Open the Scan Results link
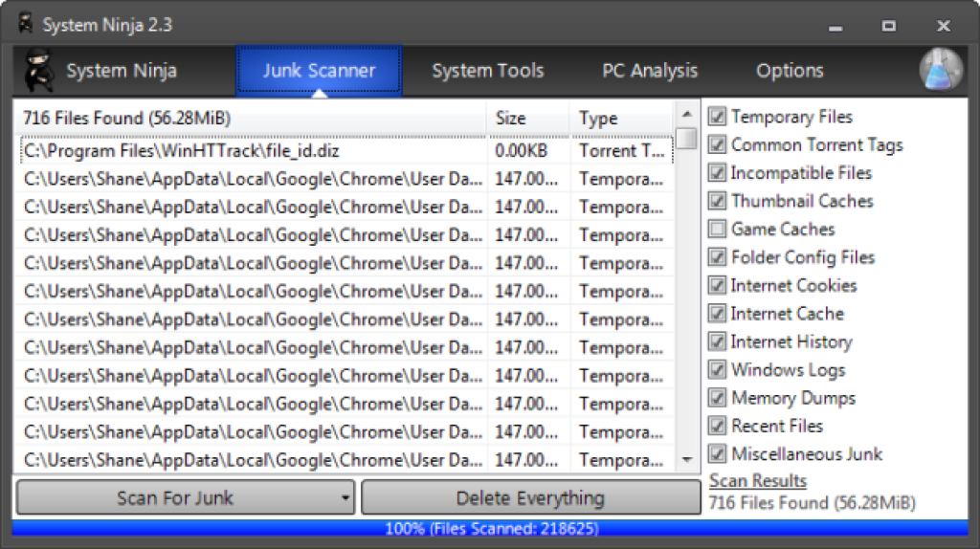The image size is (980, 549). (x=758, y=480)
